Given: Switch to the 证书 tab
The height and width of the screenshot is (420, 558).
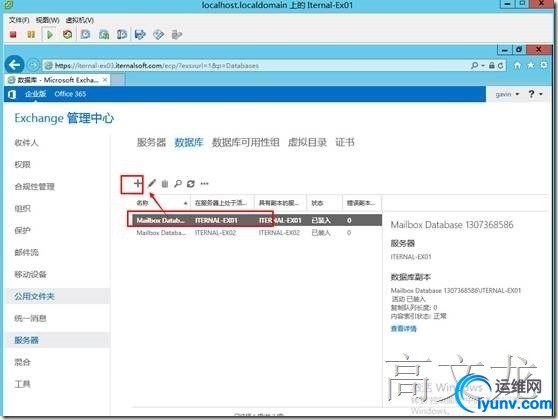Looking at the screenshot, I should 345,142.
